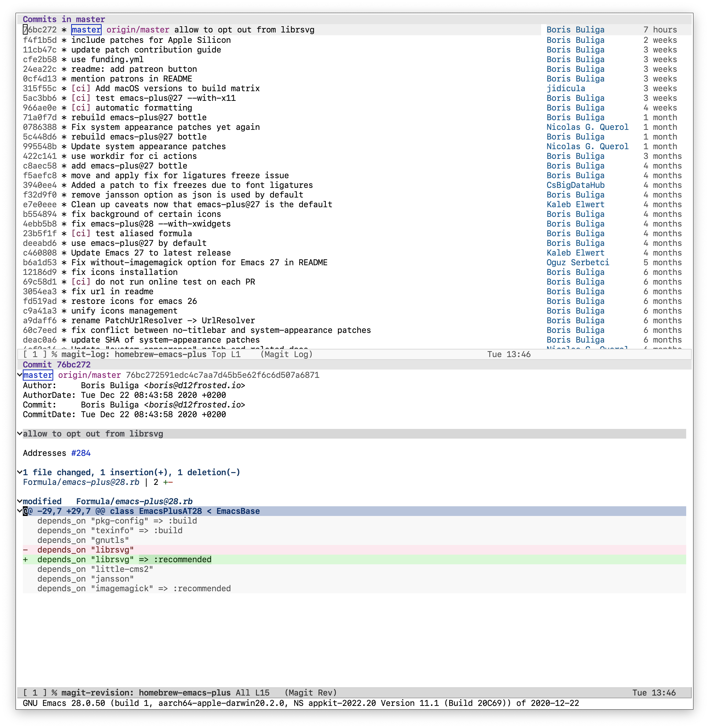The width and height of the screenshot is (709, 728).
Task: Open issue link #284
Action: point(81,453)
